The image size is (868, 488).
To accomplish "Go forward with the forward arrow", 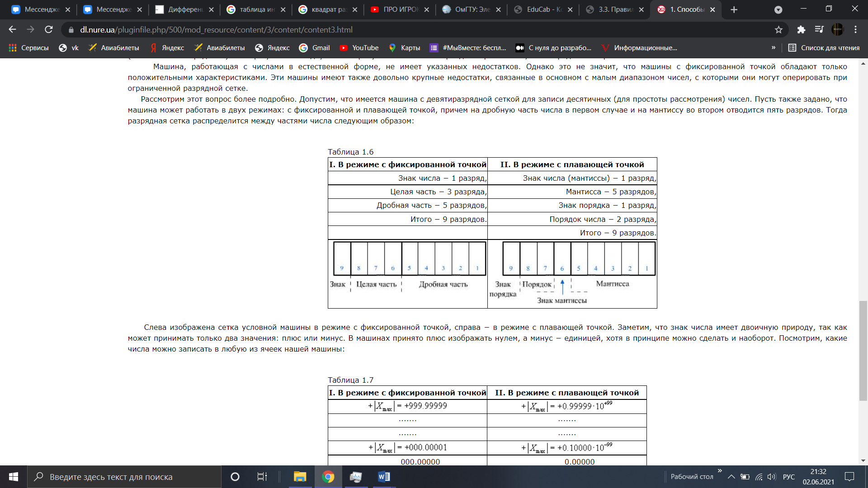I will [x=30, y=29].
